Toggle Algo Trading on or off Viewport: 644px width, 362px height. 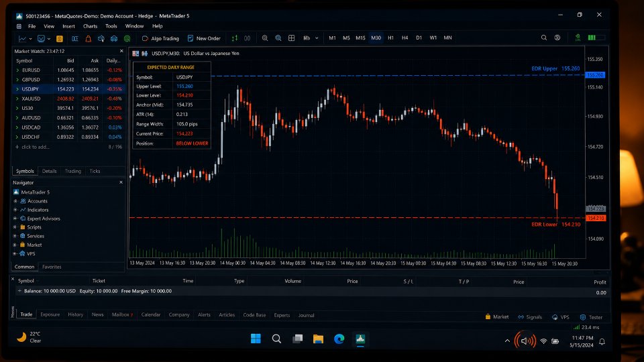click(x=160, y=39)
